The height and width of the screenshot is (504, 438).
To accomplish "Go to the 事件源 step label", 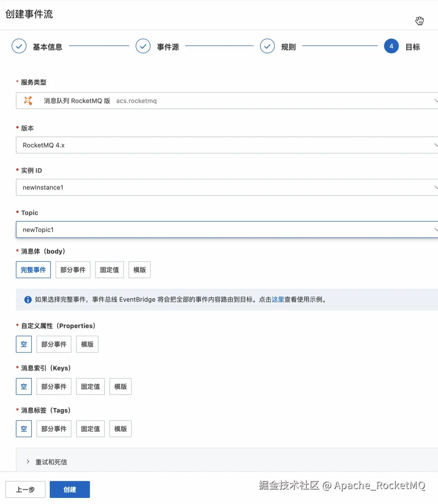I will 168,47.
